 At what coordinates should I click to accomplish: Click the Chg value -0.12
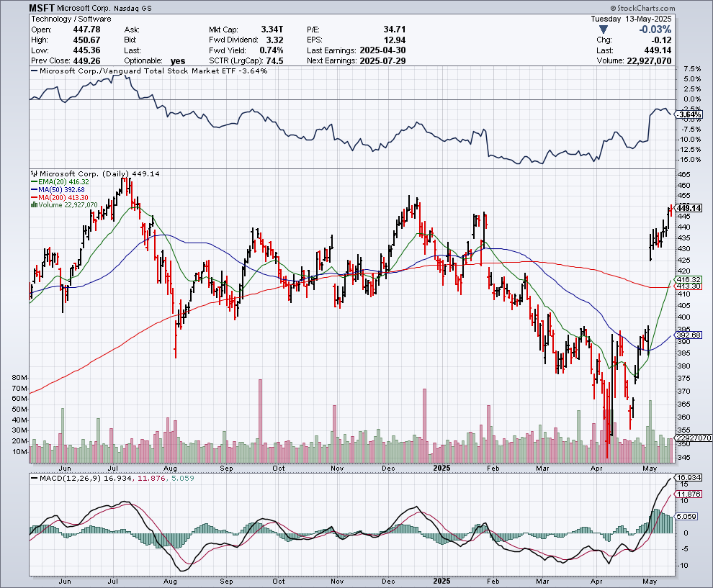point(662,40)
